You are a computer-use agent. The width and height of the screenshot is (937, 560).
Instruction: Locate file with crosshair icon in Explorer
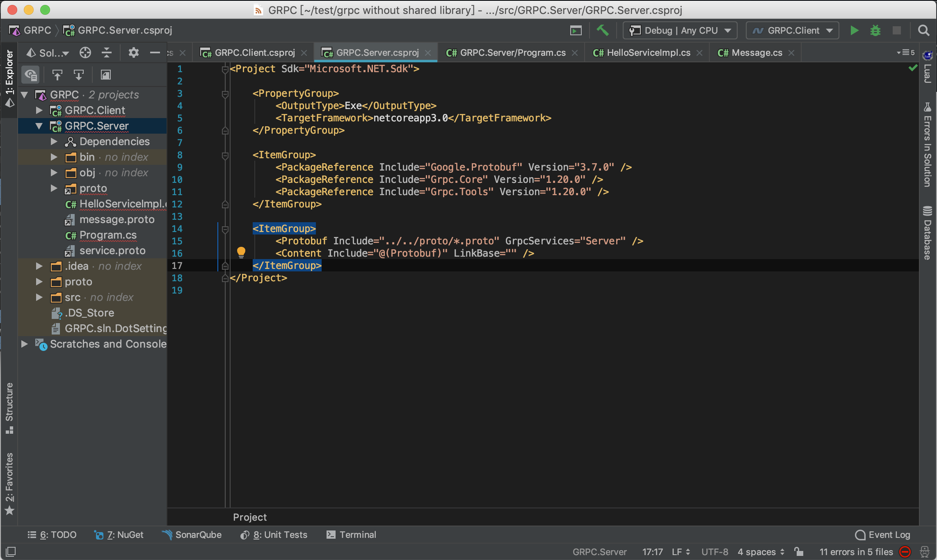point(85,52)
